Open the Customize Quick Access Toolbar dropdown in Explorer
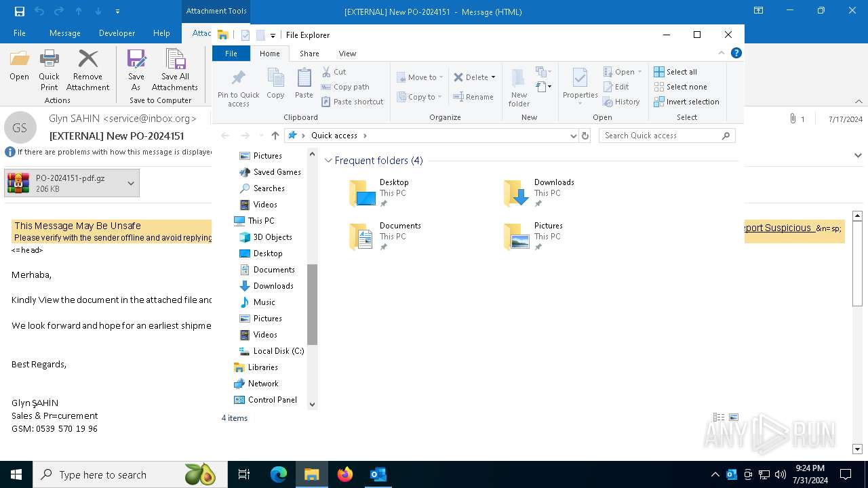Screen dimensions: 868x488 (273, 35)
